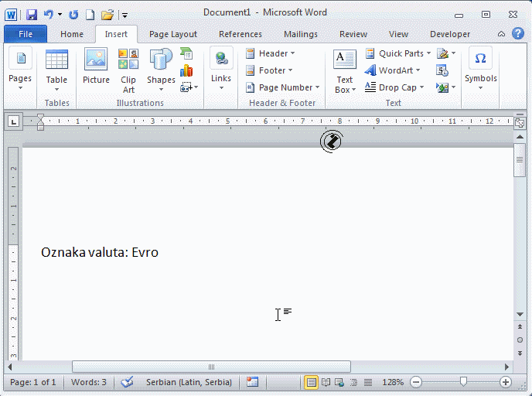Switch to the Page Layout tab
This screenshot has height=396, width=532.
(173, 34)
